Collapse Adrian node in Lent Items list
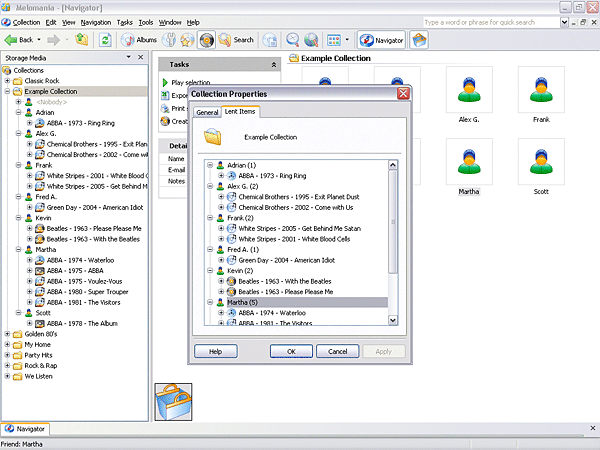This screenshot has height=450, width=600. [210, 165]
